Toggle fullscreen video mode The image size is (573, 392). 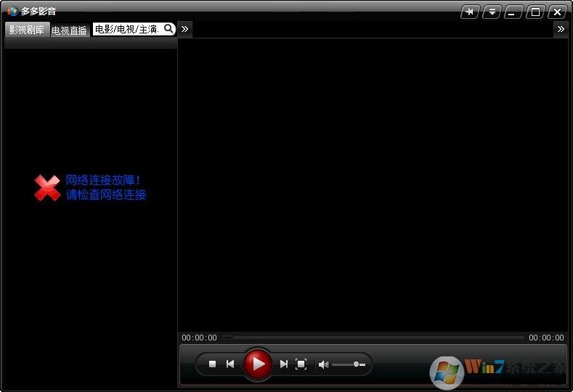(x=301, y=364)
